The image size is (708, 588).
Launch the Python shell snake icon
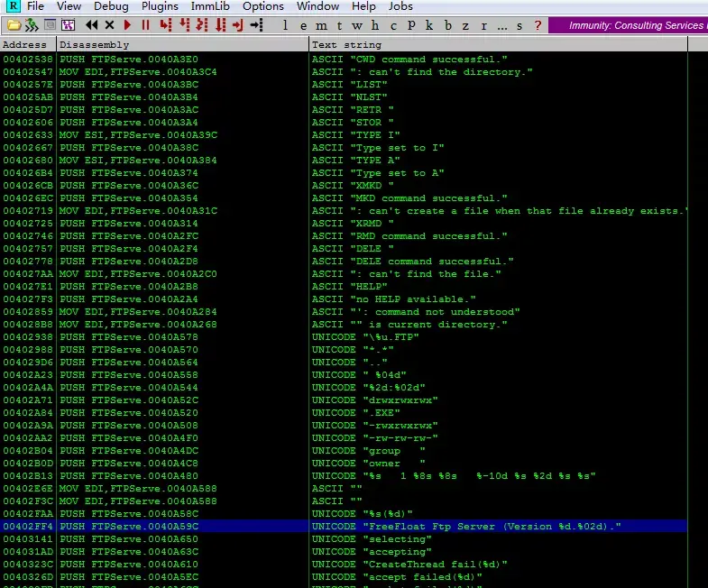32,25
